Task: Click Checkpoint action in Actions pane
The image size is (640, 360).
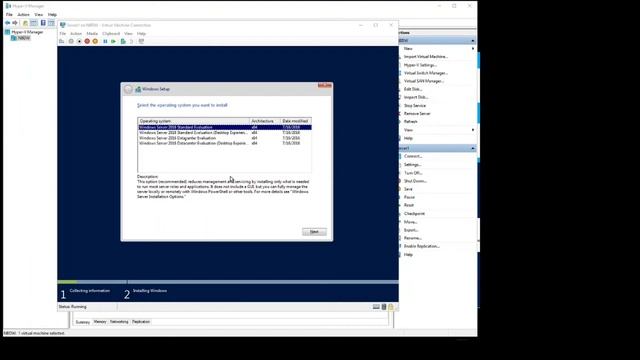Action: tap(414, 213)
